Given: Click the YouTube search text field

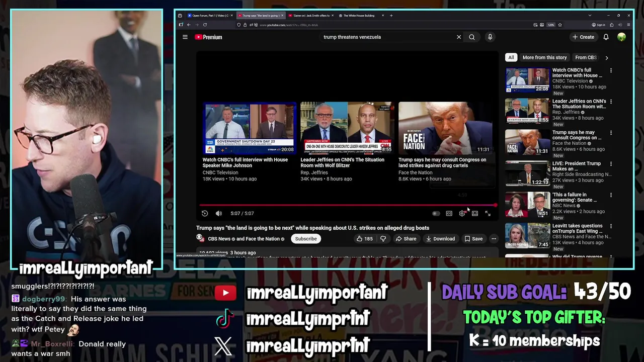Looking at the screenshot, I should pos(387,37).
